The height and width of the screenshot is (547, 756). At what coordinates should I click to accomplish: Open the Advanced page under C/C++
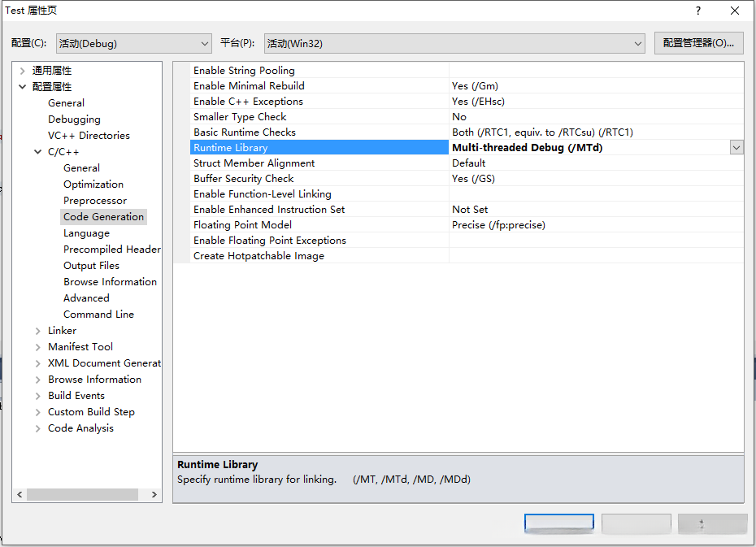click(86, 297)
